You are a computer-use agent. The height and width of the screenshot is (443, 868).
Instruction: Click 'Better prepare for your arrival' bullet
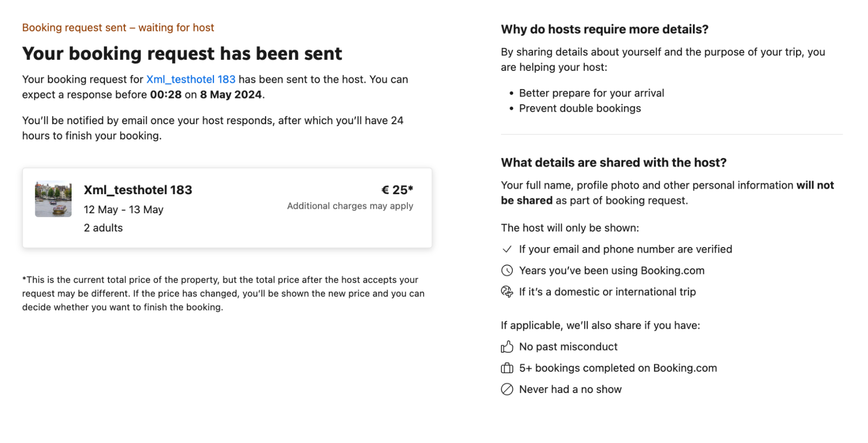592,93
